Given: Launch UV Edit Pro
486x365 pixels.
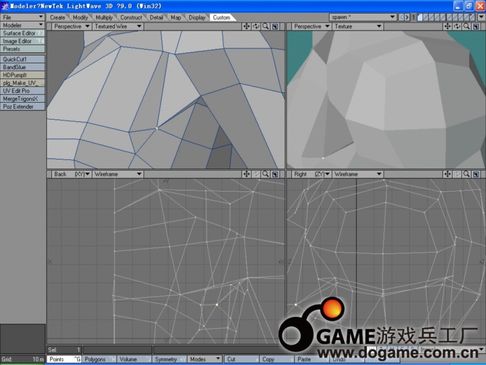Looking at the screenshot, I should [22, 91].
